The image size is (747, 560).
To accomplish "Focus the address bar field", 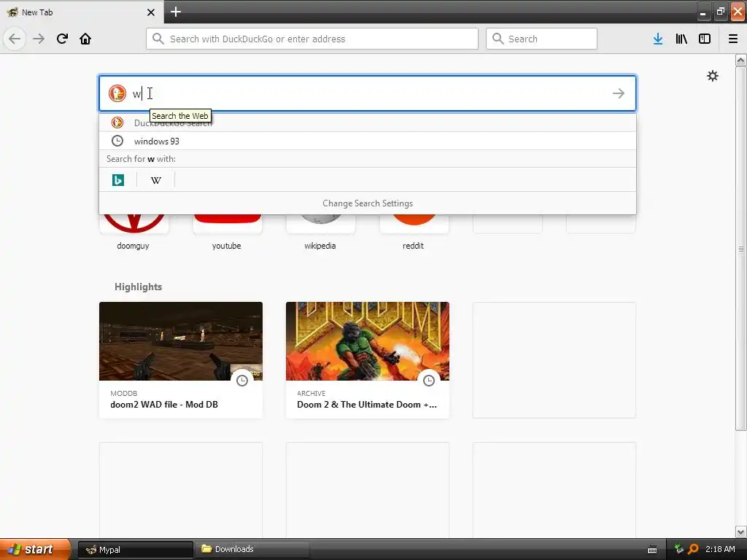I will 312,39.
